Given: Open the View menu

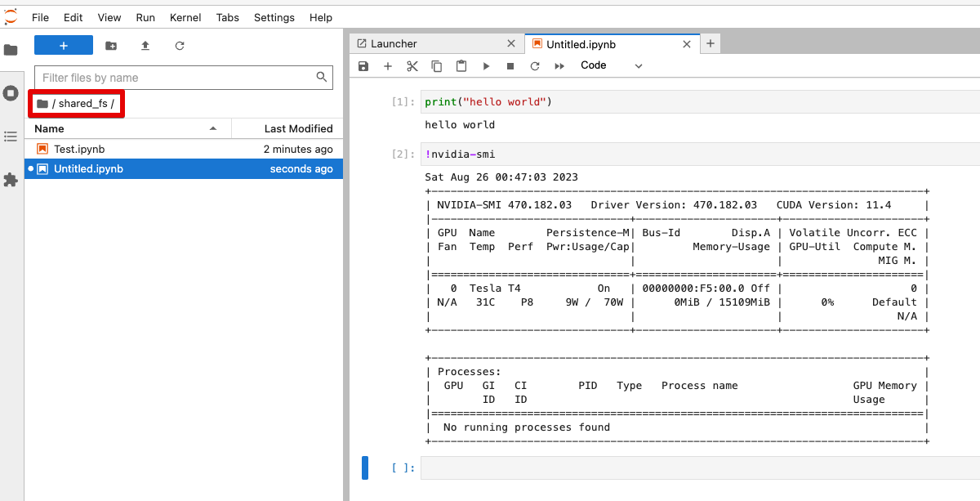Looking at the screenshot, I should click(109, 17).
